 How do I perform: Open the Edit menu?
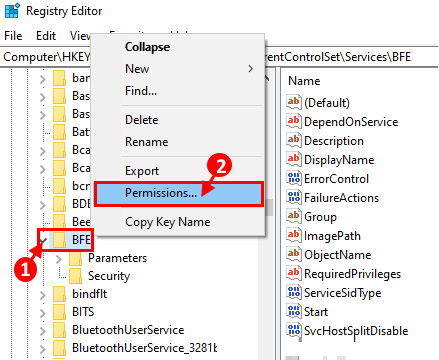[46, 36]
